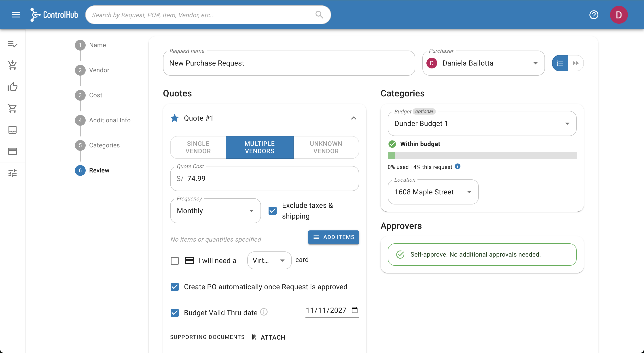644x353 pixels.
Task: Open the requests list from the sidebar
Action: pos(13,44)
